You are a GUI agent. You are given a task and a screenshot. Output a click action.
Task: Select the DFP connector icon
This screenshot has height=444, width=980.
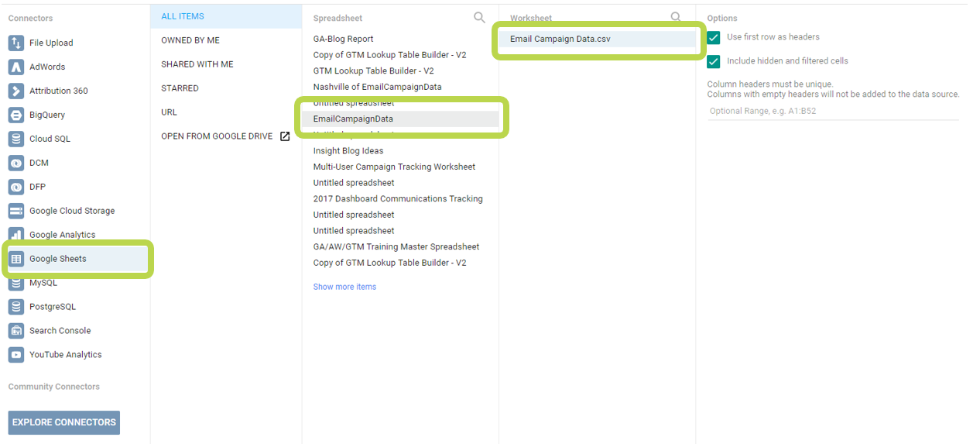coord(15,187)
